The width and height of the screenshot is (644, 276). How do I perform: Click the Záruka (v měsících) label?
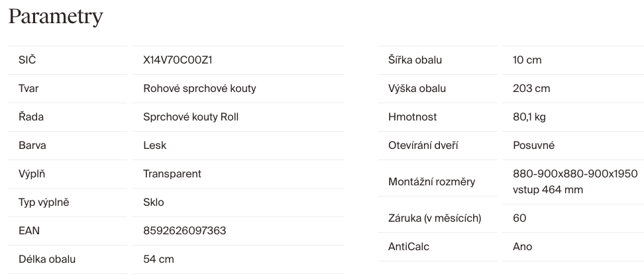(x=435, y=218)
